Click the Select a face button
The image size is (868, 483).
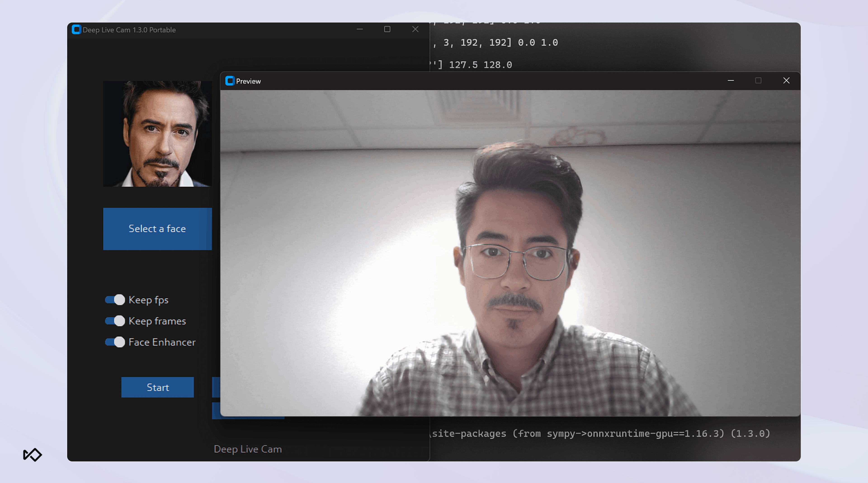[157, 229]
